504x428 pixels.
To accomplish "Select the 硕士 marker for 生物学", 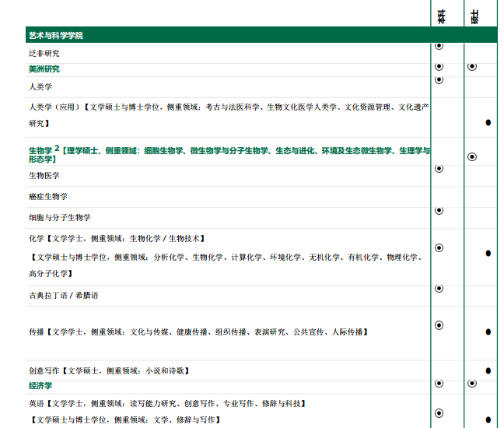I will (x=472, y=157).
